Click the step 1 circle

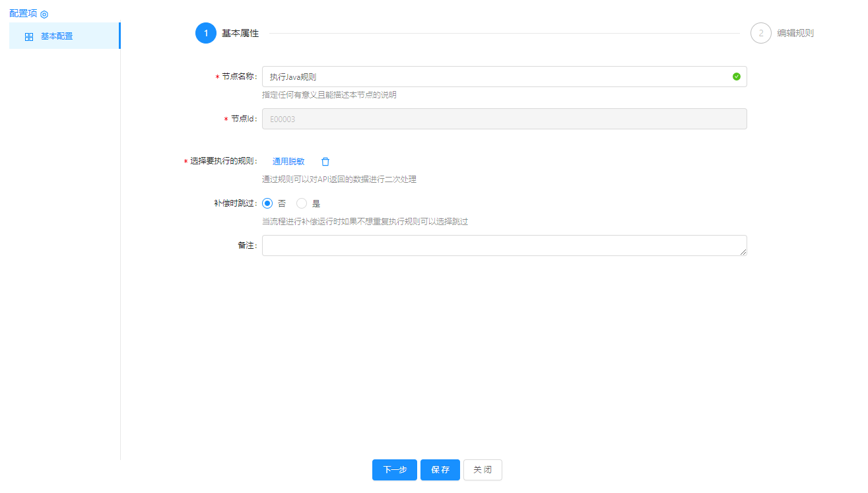click(206, 33)
